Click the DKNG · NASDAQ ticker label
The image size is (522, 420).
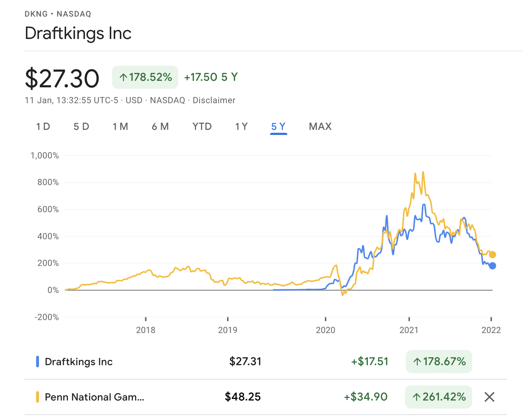coord(58,14)
